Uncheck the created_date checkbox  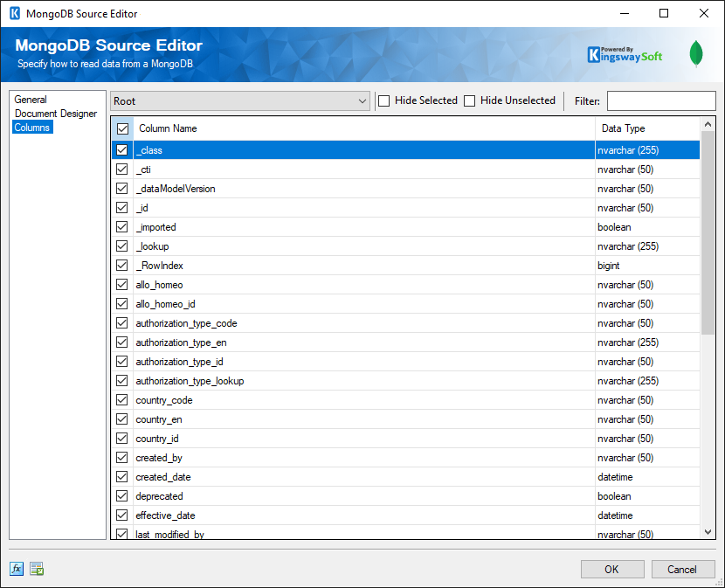click(122, 476)
